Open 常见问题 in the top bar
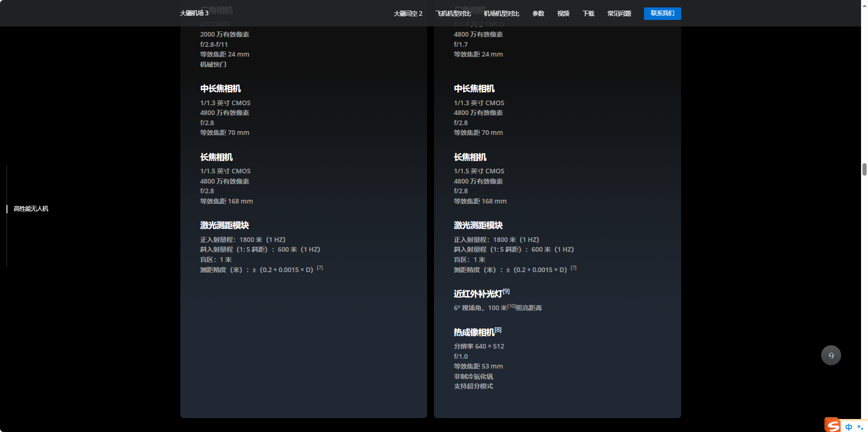 [x=619, y=13]
